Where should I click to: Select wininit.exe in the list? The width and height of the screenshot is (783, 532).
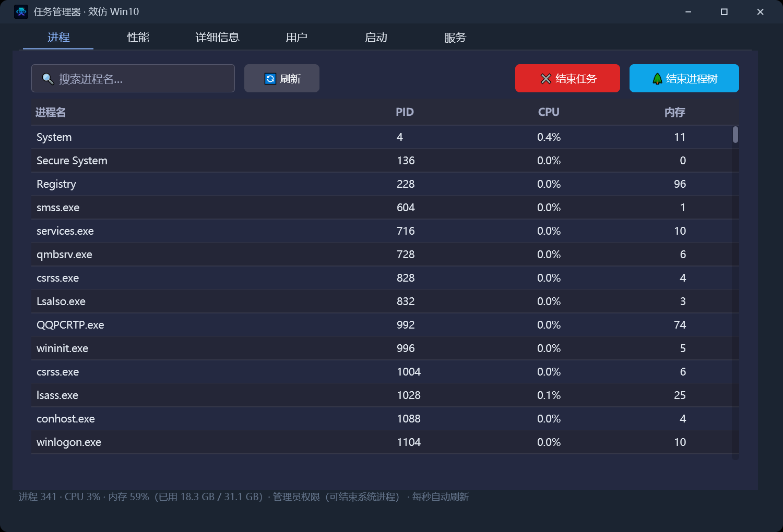[x=385, y=348]
